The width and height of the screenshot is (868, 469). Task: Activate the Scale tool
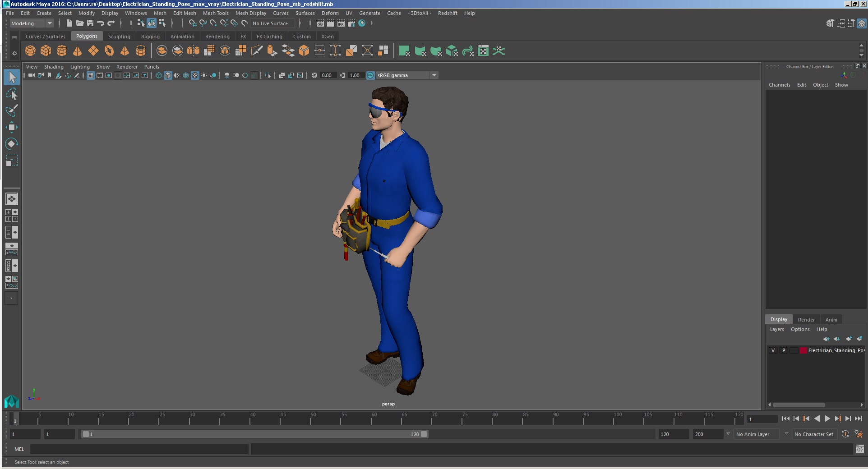(12, 161)
